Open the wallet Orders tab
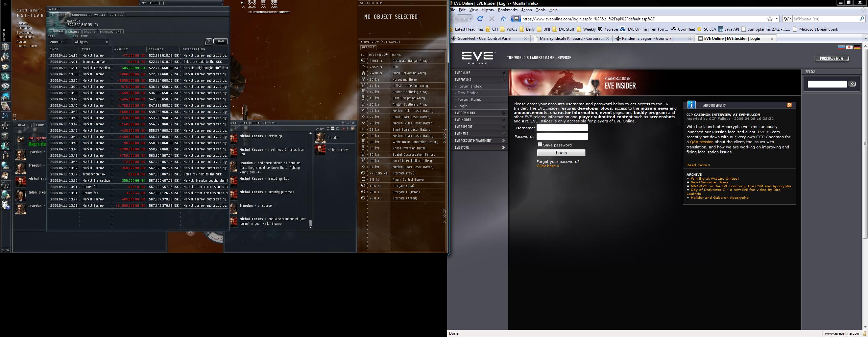The image size is (868, 337). (x=89, y=32)
